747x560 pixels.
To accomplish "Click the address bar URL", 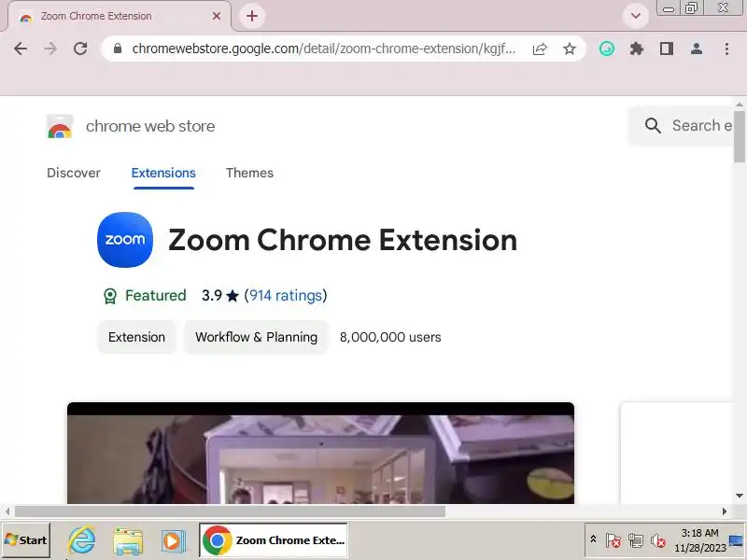I will click(323, 49).
